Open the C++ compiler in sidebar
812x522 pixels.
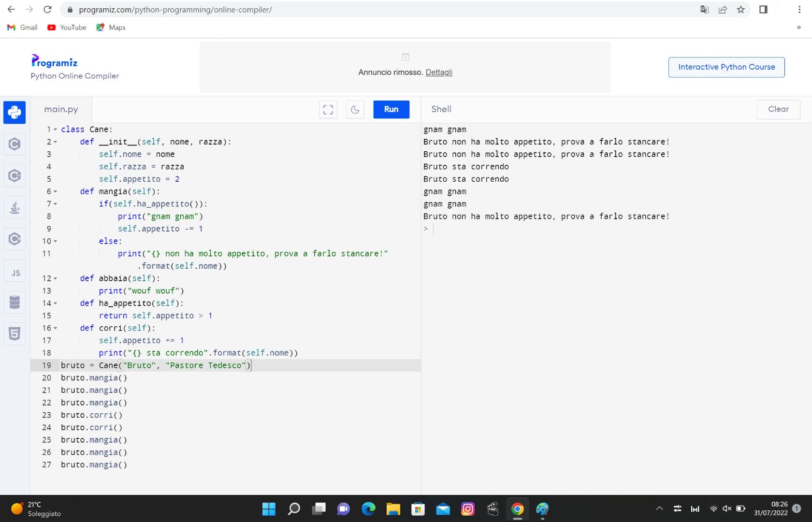tap(14, 175)
